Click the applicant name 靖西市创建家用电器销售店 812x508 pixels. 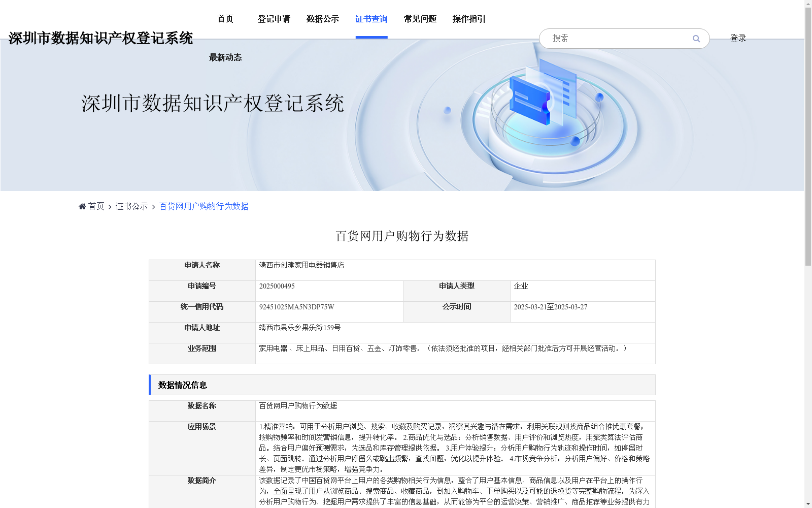click(301, 265)
